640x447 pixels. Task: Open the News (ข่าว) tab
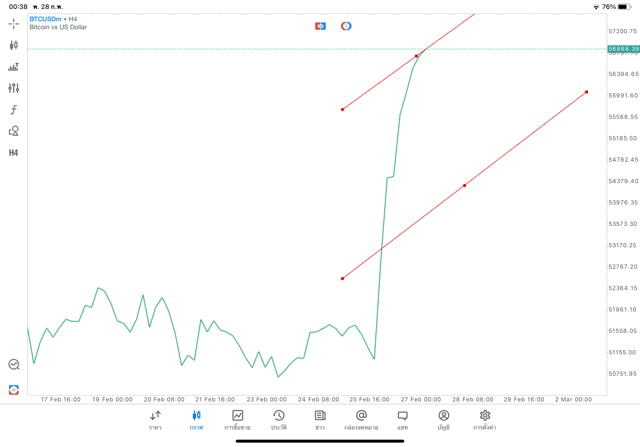point(320,420)
